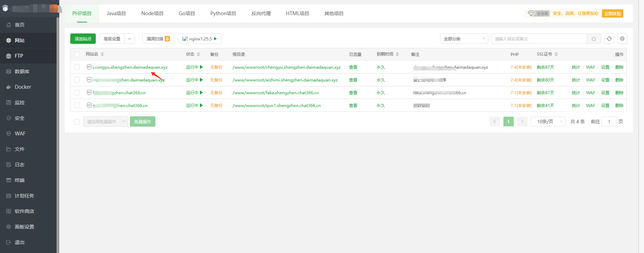Click the 漏洞扫描 button
This screenshot has height=253, width=644.
coord(158,39)
